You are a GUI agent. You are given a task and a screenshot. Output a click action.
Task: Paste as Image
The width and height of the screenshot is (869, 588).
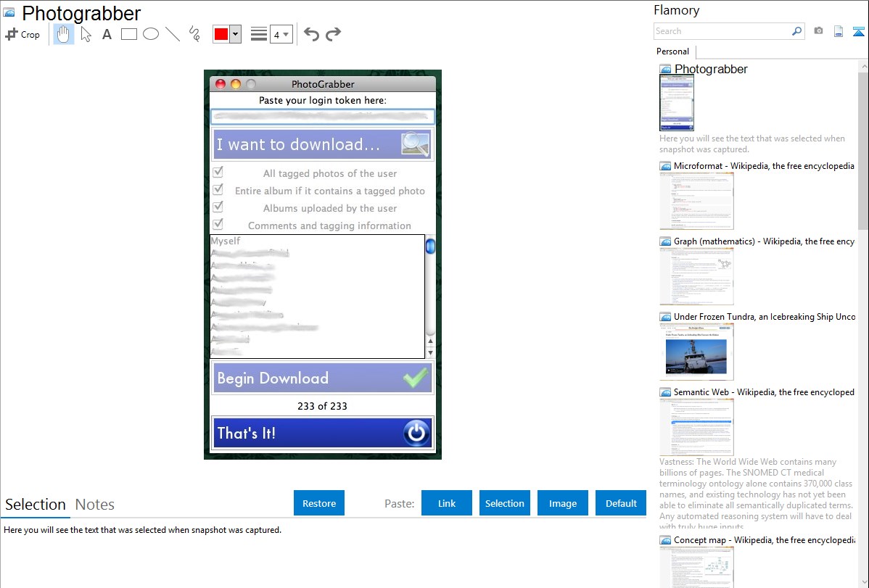(562, 503)
